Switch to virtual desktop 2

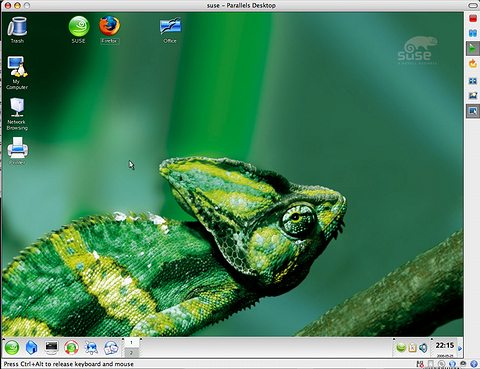131,352
